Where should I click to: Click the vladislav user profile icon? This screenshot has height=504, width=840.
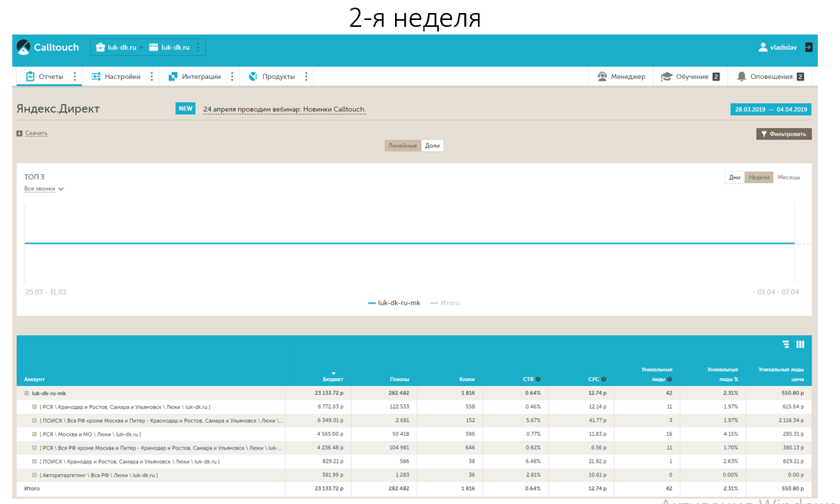coord(763,47)
